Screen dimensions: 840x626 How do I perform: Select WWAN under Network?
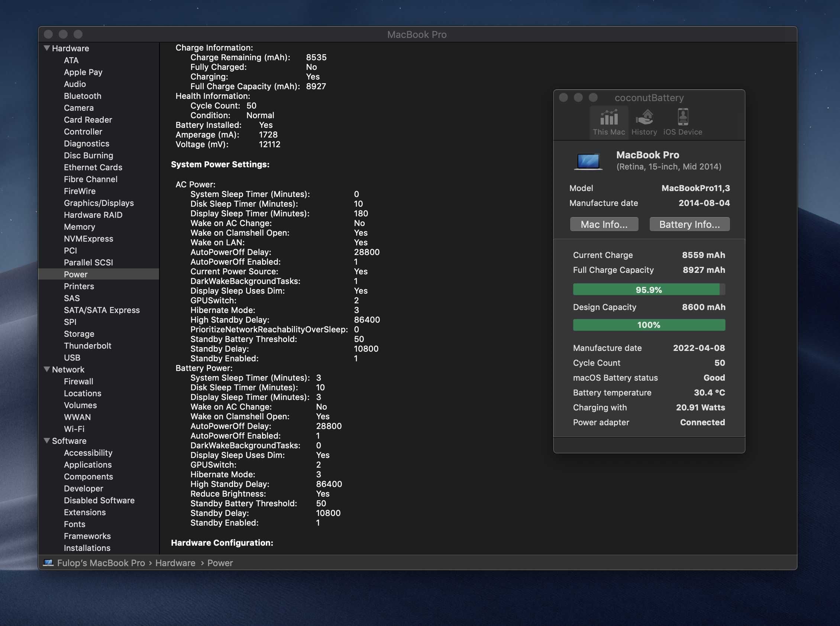click(x=77, y=417)
